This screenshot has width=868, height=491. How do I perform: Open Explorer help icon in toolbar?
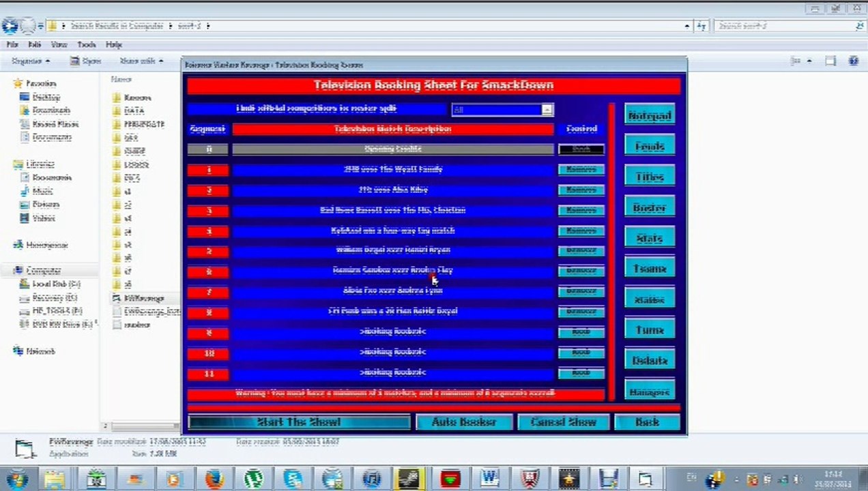click(853, 61)
